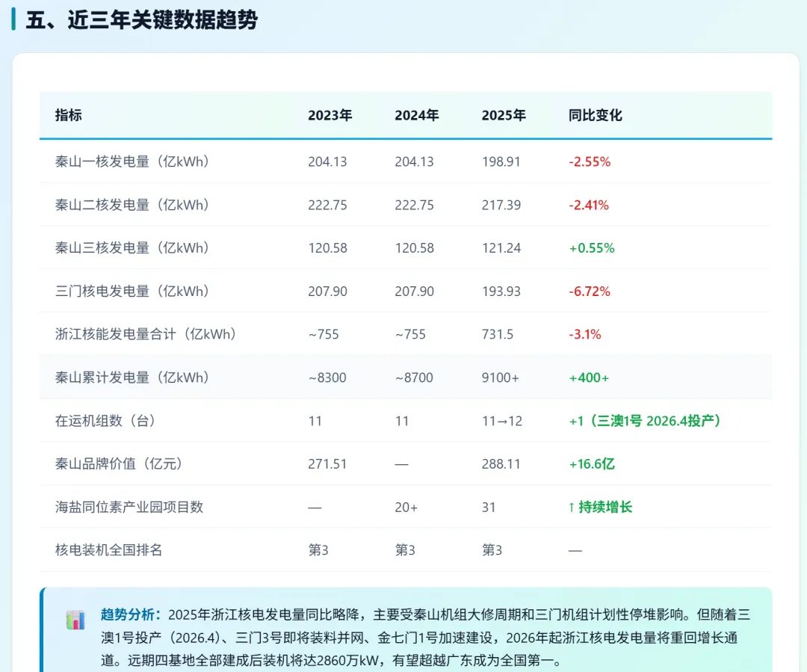
Task: Select row label 海盐同位素产业园项目数
Action: point(129,508)
